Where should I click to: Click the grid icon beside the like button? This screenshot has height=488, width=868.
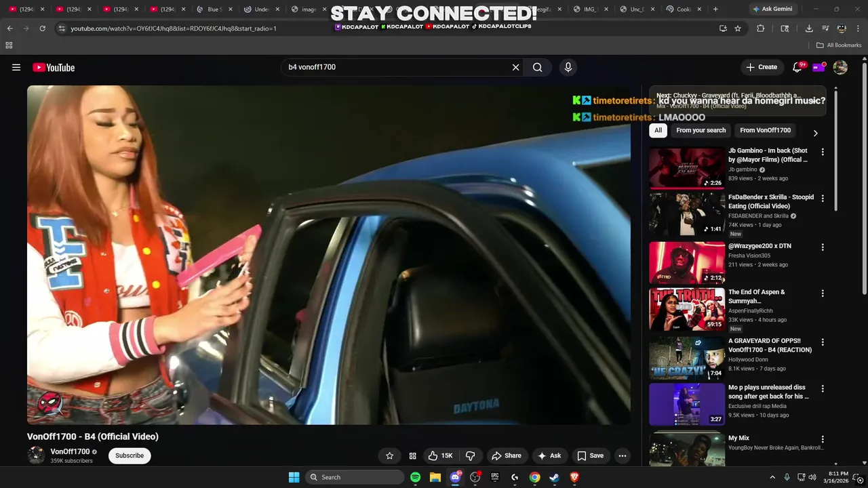412,455
